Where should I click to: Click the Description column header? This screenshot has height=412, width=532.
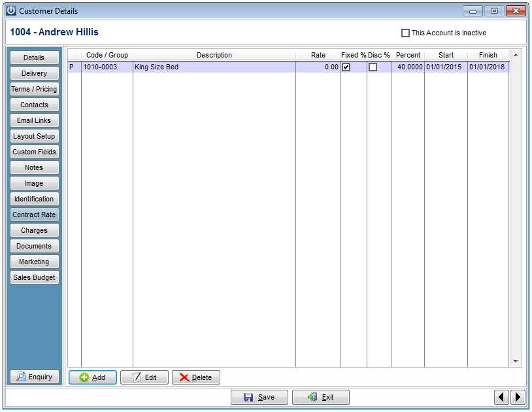(x=214, y=55)
